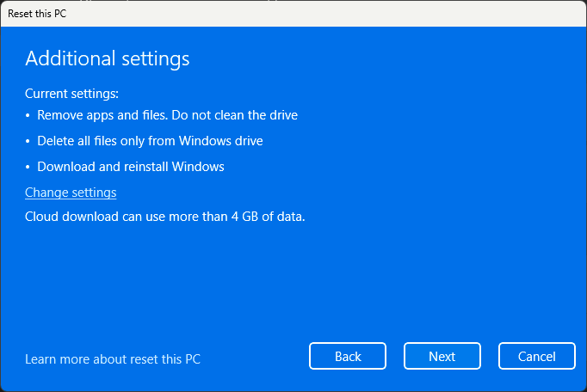Click the bullet before Delete all files
This screenshot has height=392, width=587.
click(x=28, y=141)
